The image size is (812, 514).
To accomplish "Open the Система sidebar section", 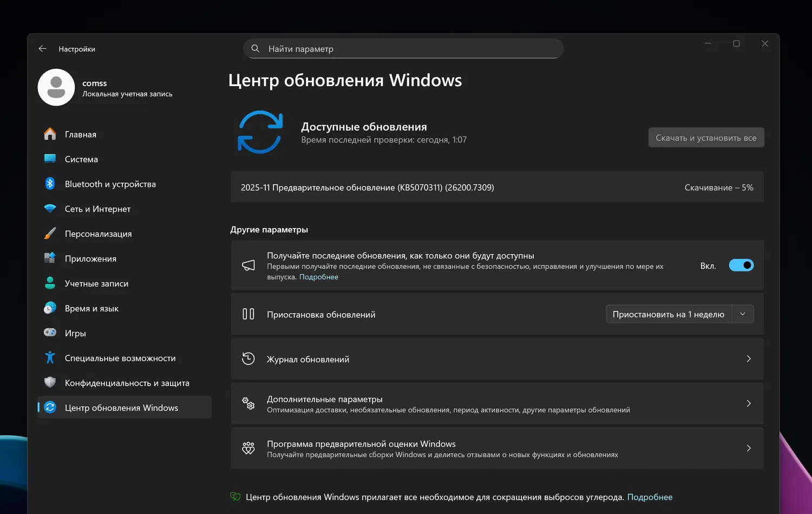I will tap(81, 159).
